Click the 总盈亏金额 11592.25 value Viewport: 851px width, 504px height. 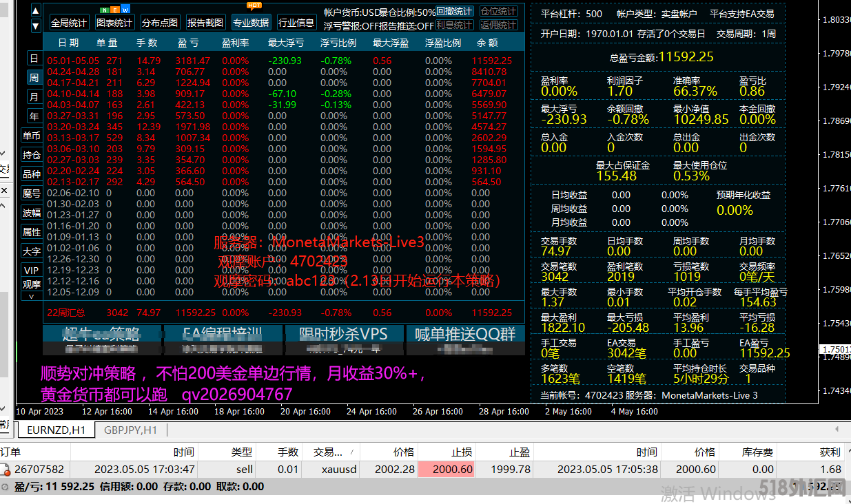[686, 56]
